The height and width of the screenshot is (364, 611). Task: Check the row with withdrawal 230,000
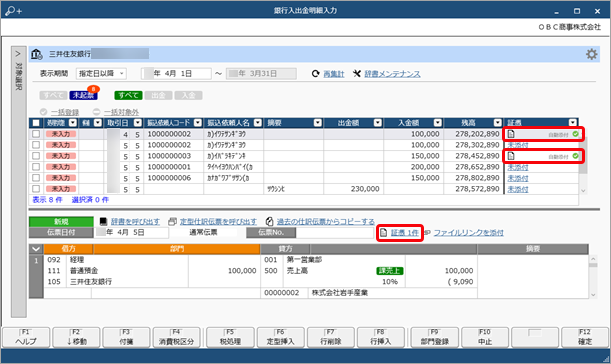coord(36,188)
